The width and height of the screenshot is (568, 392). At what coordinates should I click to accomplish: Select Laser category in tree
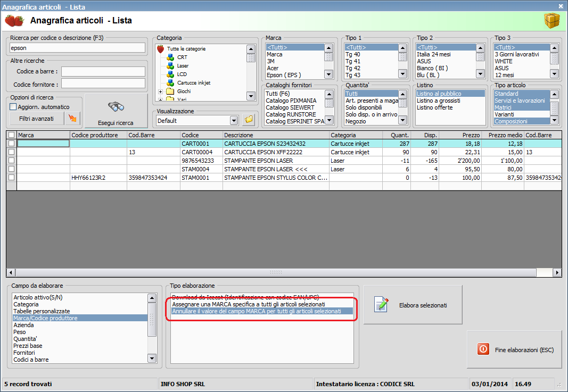coord(183,65)
